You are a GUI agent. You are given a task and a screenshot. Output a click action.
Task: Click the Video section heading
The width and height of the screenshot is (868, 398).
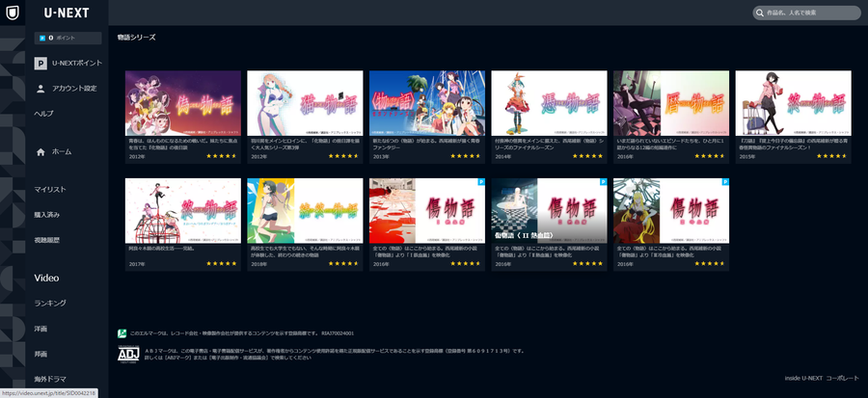46,279
